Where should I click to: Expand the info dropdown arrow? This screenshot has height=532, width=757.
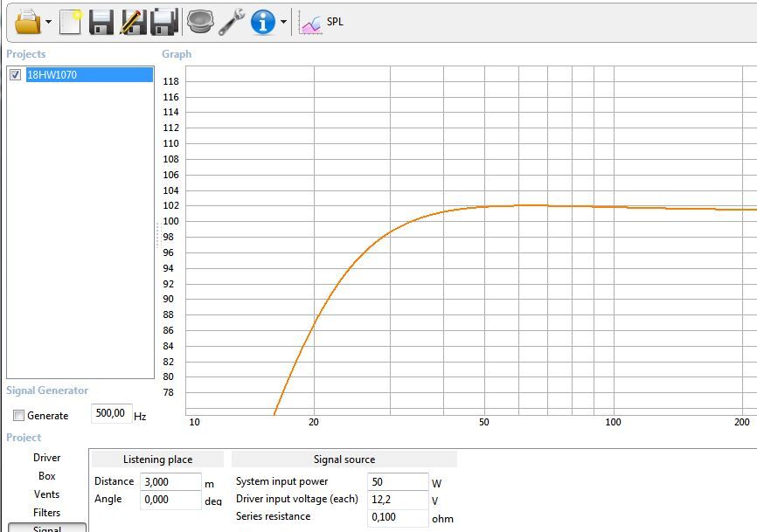click(x=283, y=22)
